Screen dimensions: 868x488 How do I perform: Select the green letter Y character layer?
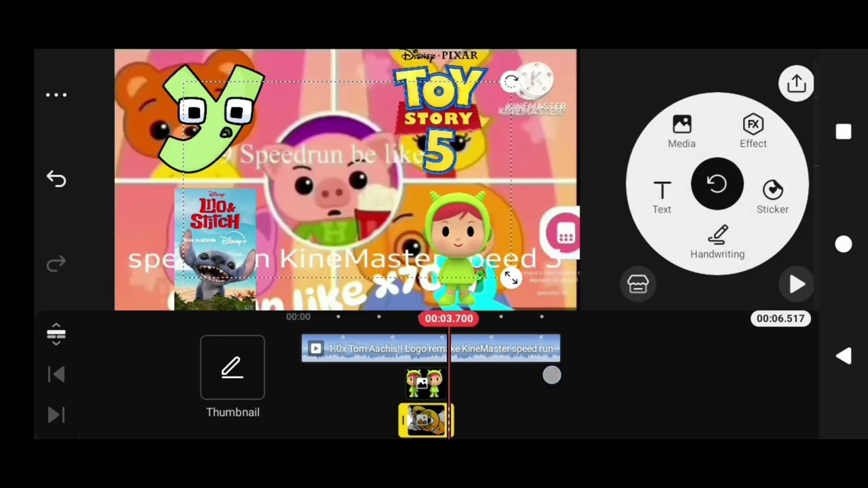coord(213,118)
